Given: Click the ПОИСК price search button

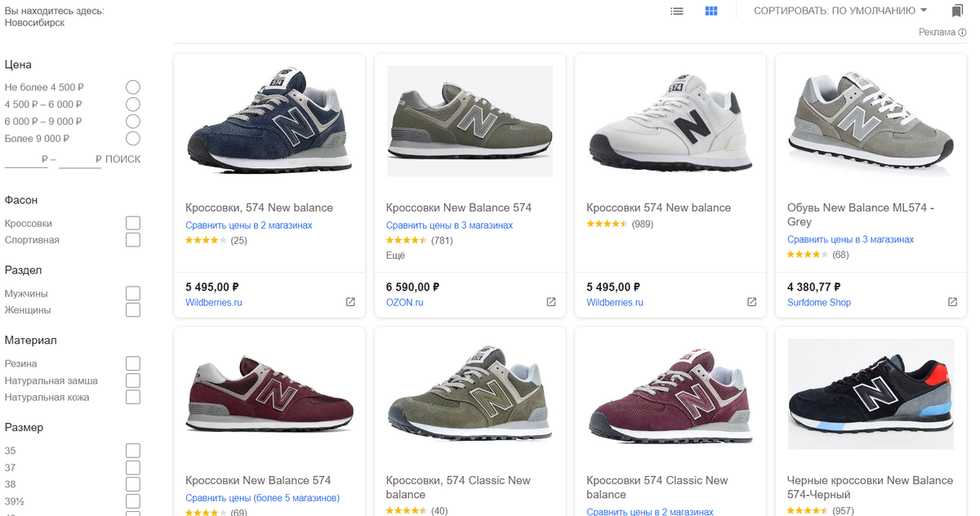Looking at the screenshot, I should point(122,159).
